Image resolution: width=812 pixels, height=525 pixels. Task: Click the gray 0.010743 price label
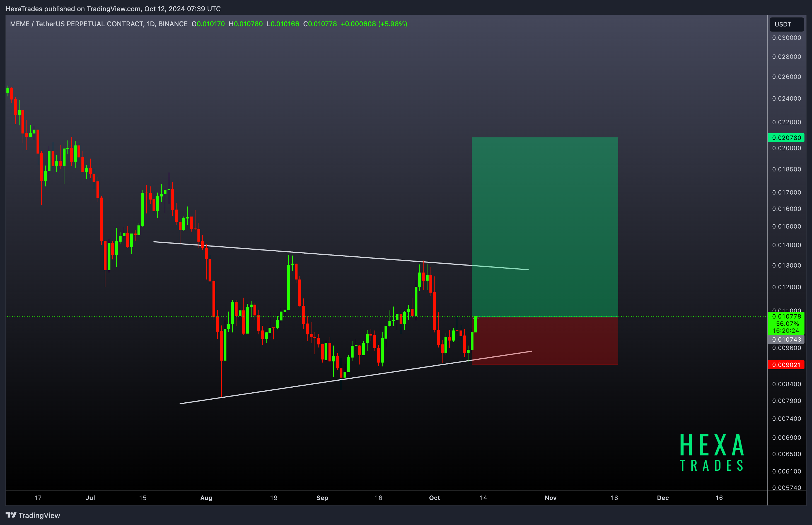point(786,339)
